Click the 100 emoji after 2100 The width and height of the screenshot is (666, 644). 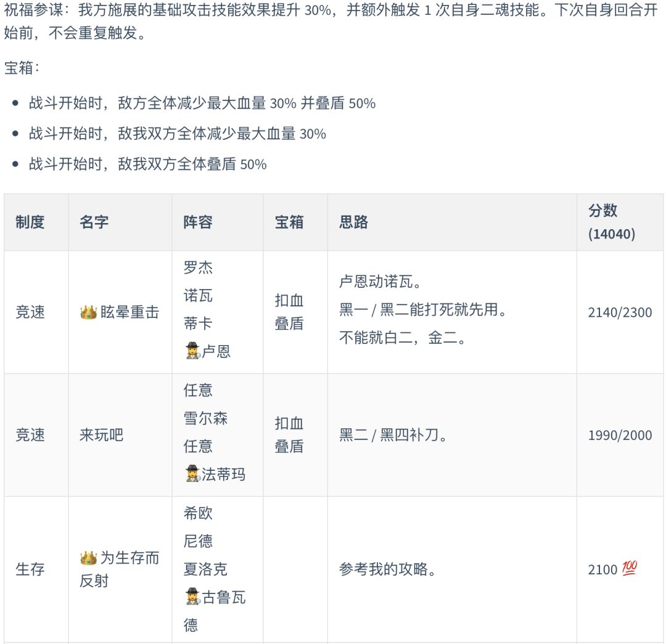point(630,568)
